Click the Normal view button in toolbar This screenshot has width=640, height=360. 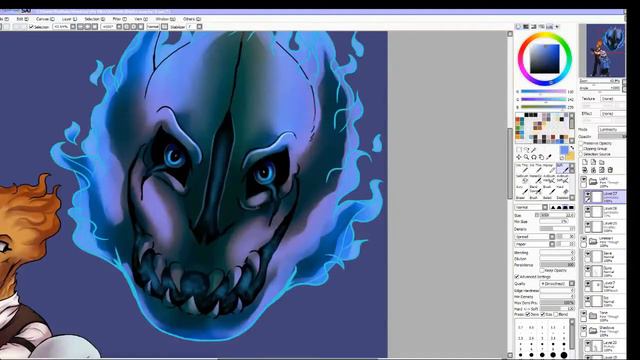click(153, 27)
